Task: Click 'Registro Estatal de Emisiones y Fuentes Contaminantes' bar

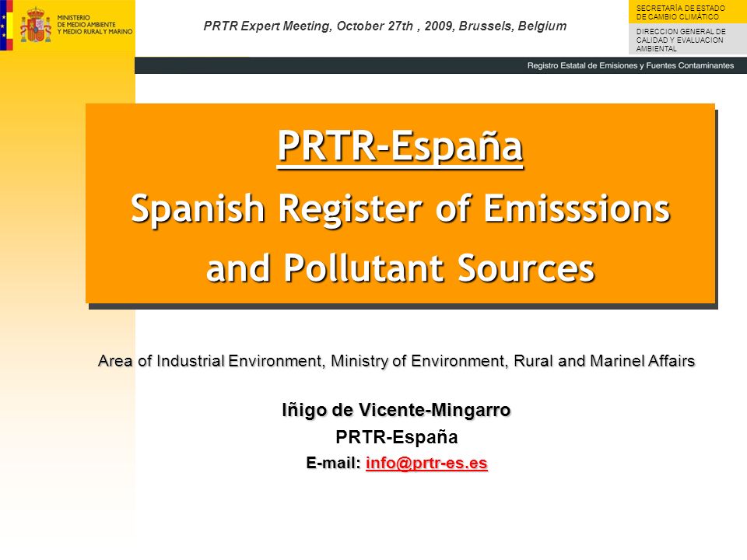Action: pyautogui.click(x=440, y=65)
